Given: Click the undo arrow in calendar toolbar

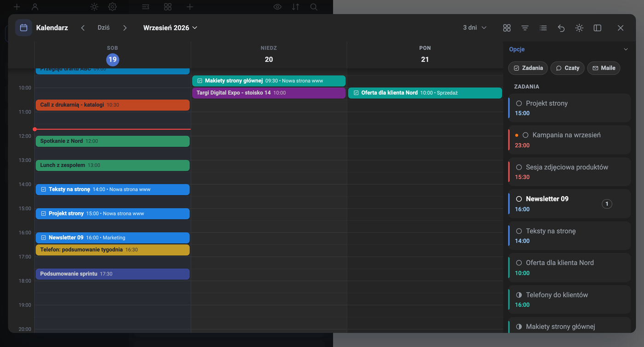Looking at the screenshot, I should [561, 28].
